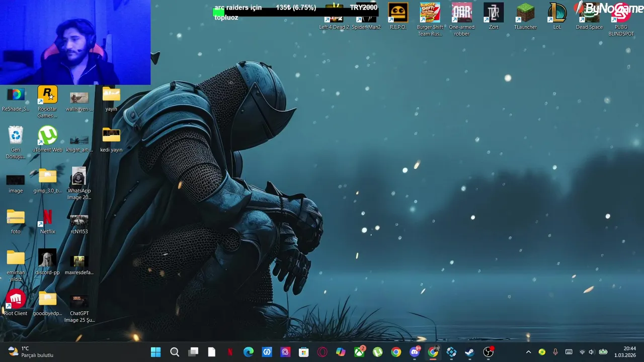
Task: Open Steam from the taskbar
Action: pyautogui.click(x=470, y=352)
